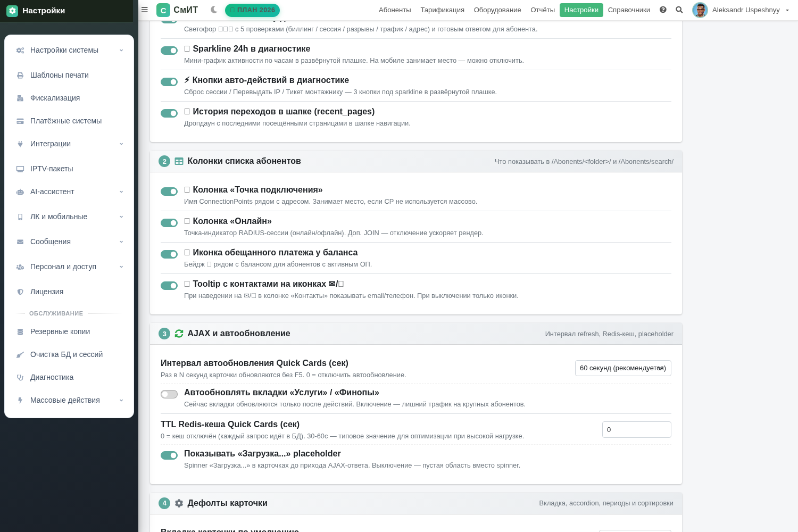Open Справочники top menu
Screen dimensions: 798x532
[x=629, y=10]
